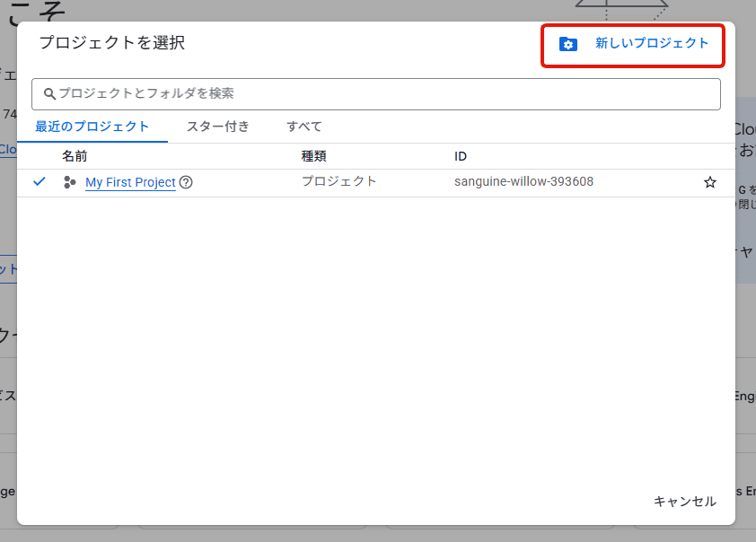Click the project ID sanguine-willow-393608

pos(523,182)
